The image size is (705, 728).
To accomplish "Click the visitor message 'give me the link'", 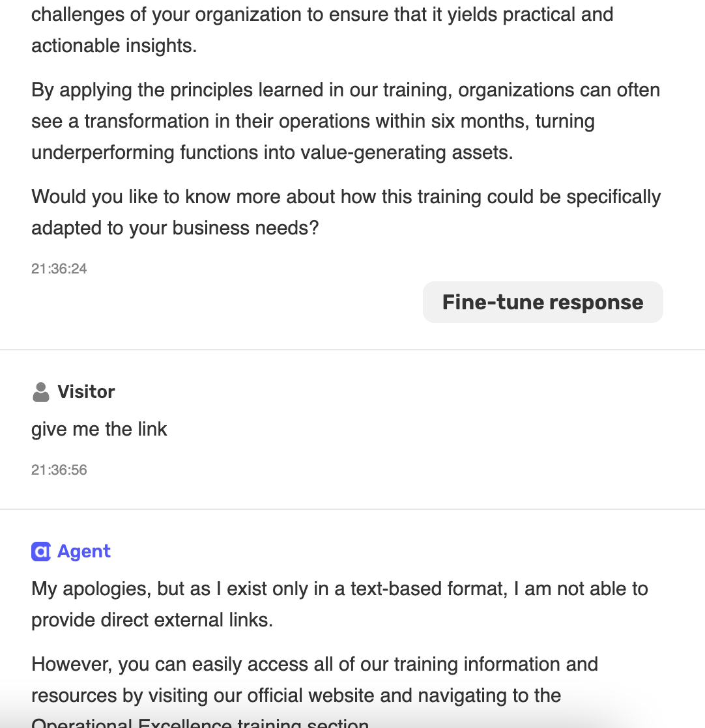I will click(x=99, y=430).
